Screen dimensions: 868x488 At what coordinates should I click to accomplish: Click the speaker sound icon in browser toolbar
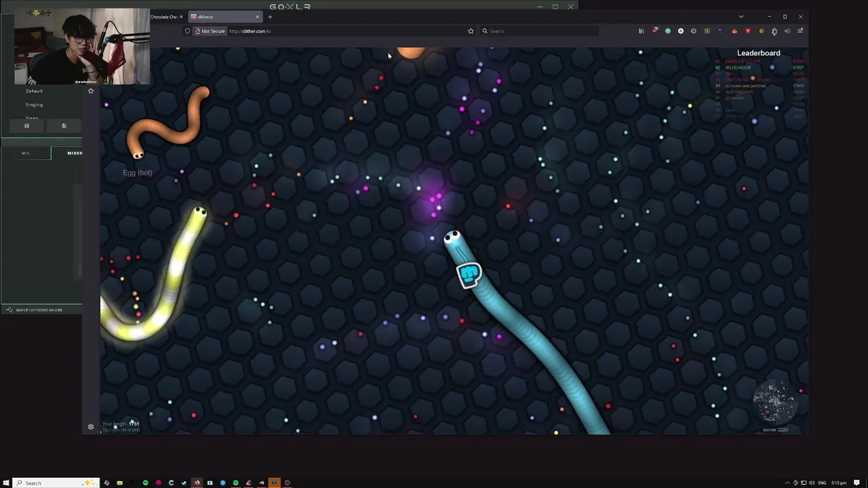pyautogui.click(x=787, y=31)
